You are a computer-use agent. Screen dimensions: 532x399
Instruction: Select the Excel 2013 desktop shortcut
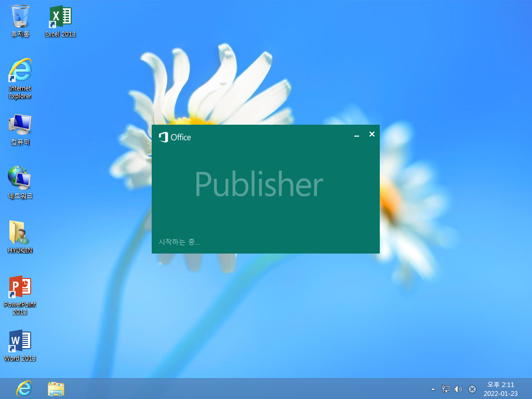60,21
